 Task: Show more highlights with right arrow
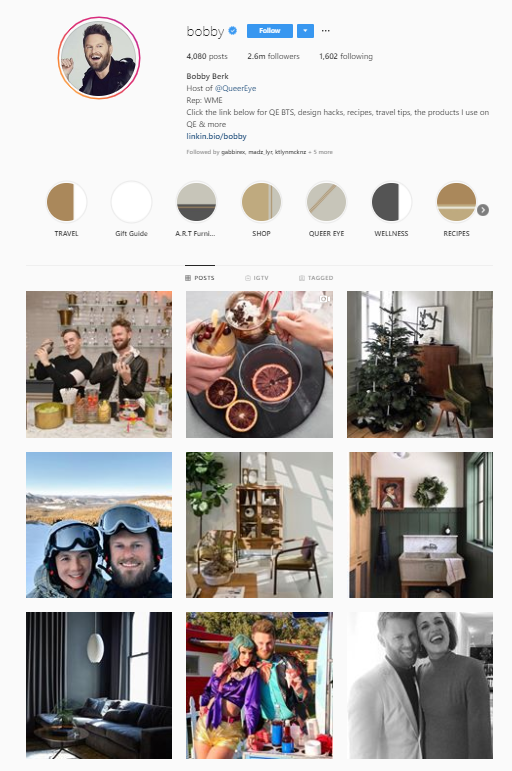click(x=483, y=210)
